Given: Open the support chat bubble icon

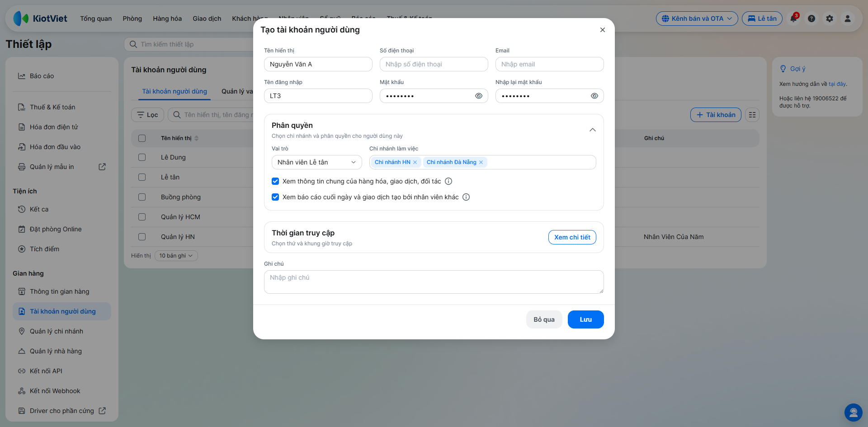Looking at the screenshot, I should click(854, 413).
